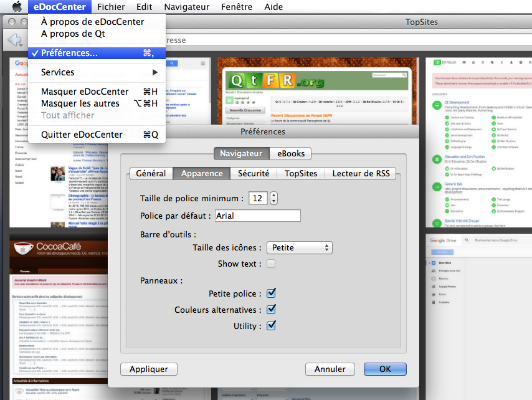Click the Police par défaut field
The height and width of the screenshot is (400, 532).
pos(258,216)
